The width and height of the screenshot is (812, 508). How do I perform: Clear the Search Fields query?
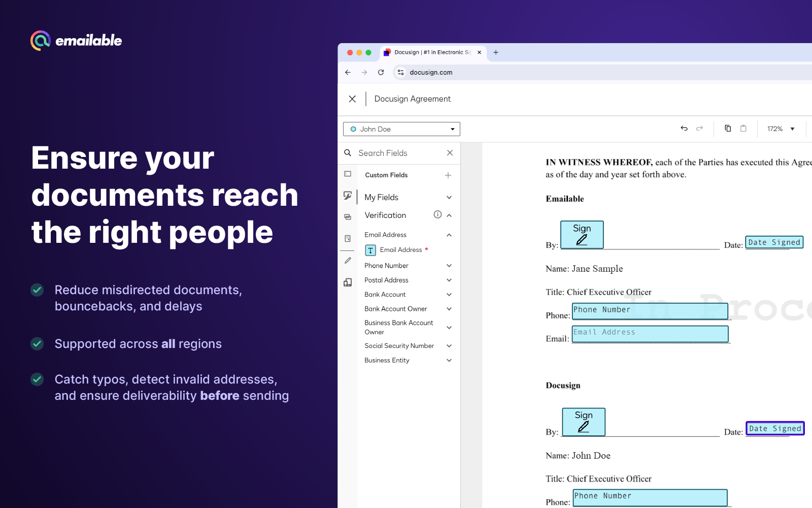tap(450, 153)
